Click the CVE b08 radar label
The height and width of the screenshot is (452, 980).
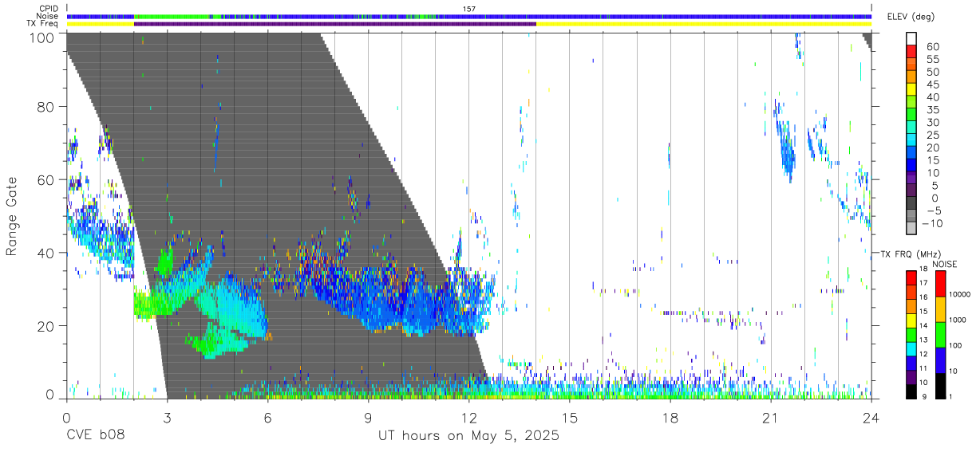95,436
